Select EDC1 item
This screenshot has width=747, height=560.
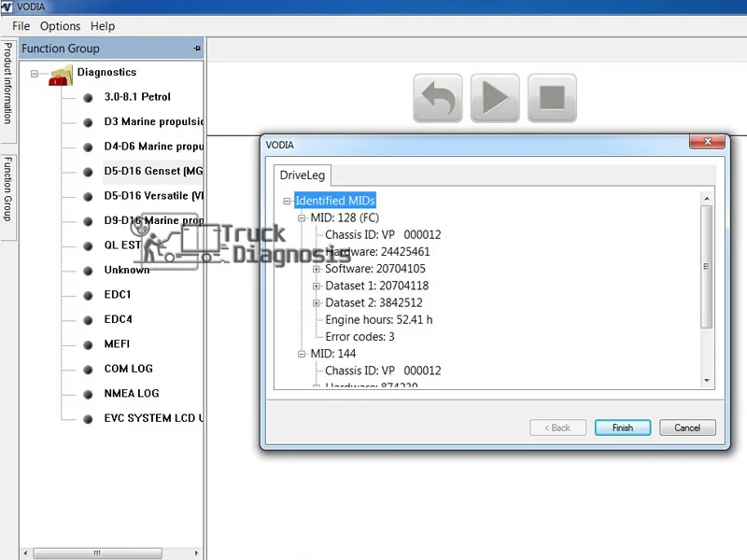118,295
